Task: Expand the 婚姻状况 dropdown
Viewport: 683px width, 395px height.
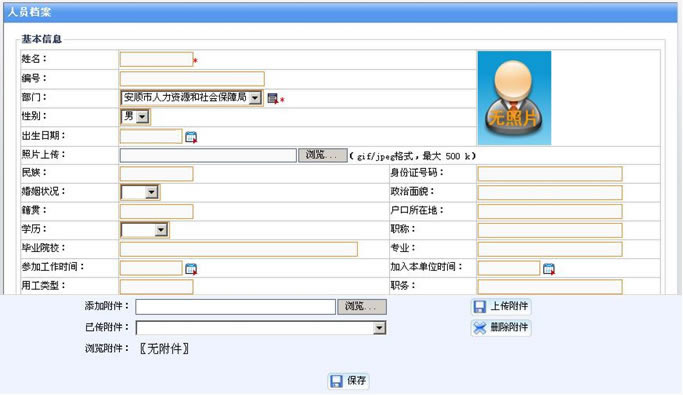Action: (152, 192)
